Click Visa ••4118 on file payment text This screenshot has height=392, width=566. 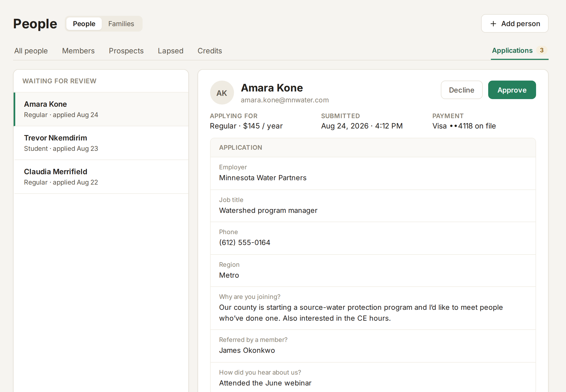[464, 126]
